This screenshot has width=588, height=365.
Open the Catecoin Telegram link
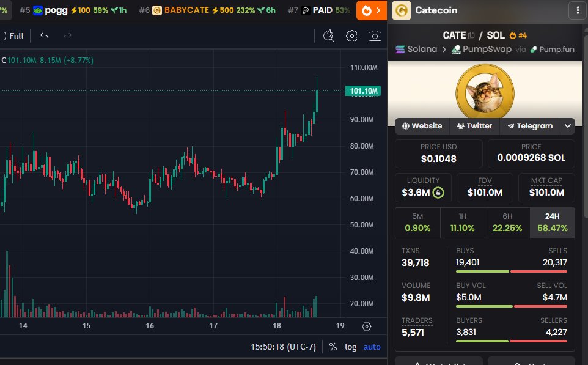tap(530, 126)
